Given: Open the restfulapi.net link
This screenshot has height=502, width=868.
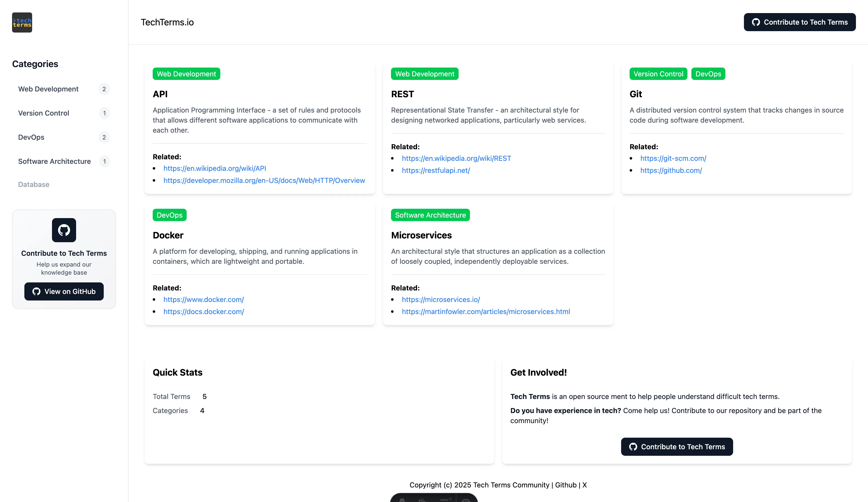Looking at the screenshot, I should click(x=436, y=170).
